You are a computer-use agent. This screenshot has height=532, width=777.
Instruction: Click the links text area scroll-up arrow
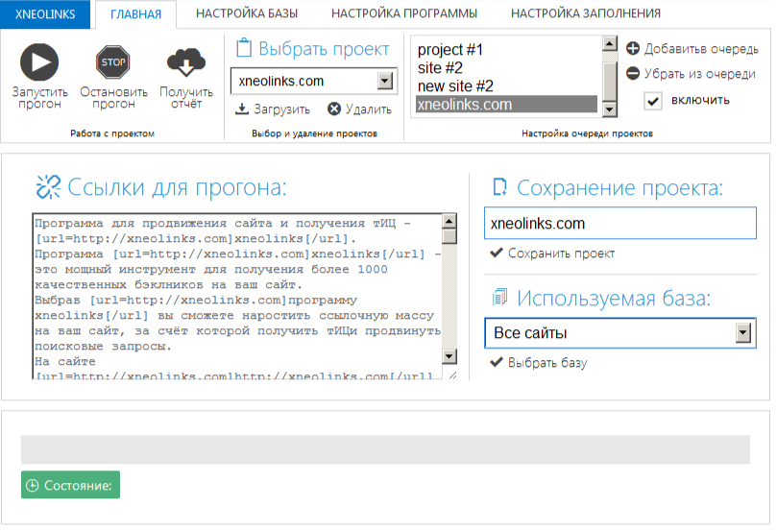(x=449, y=221)
